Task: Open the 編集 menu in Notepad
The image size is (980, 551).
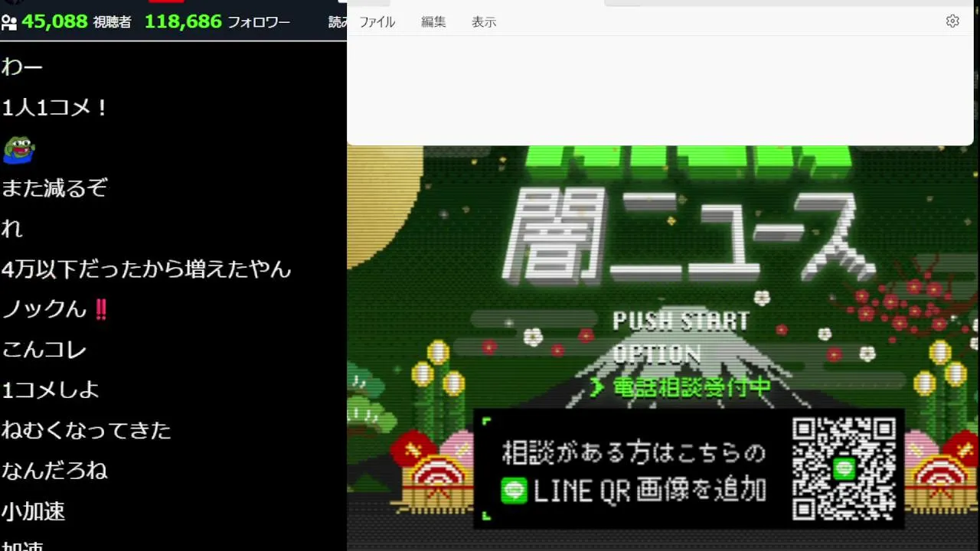Action: pos(433,22)
